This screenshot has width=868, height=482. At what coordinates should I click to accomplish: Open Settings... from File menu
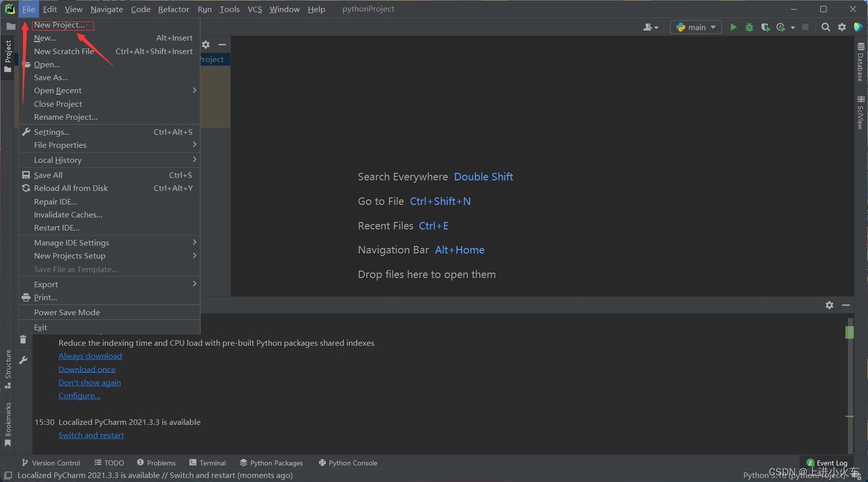(109, 132)
